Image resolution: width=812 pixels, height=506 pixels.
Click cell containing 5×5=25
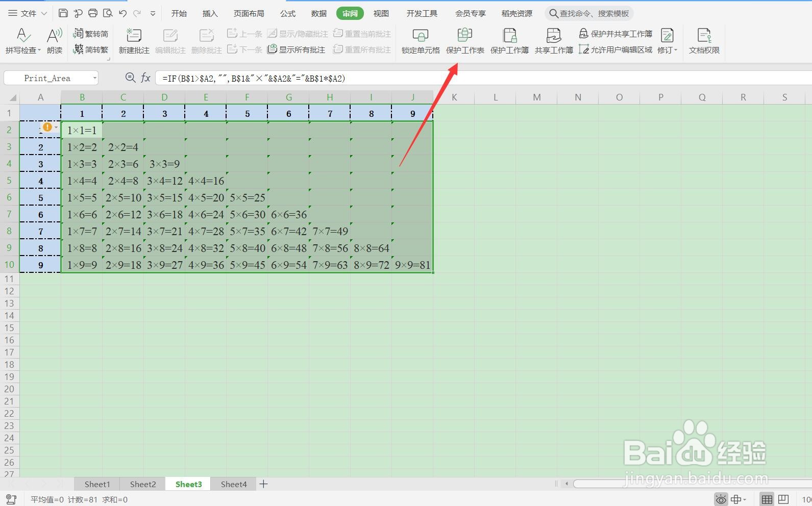pyautogui.click(x=248, y=197)
